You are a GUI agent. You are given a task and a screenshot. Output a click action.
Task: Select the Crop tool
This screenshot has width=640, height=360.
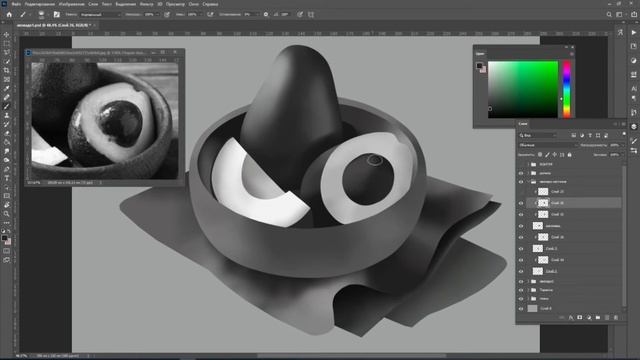click(7, 71)
